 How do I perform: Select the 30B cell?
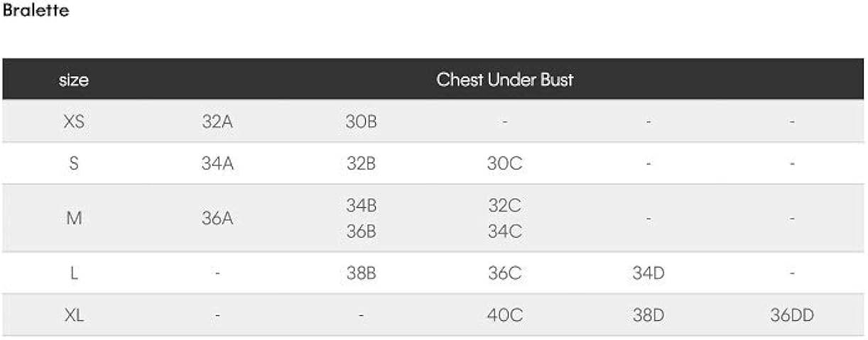[x=361, y=121]
